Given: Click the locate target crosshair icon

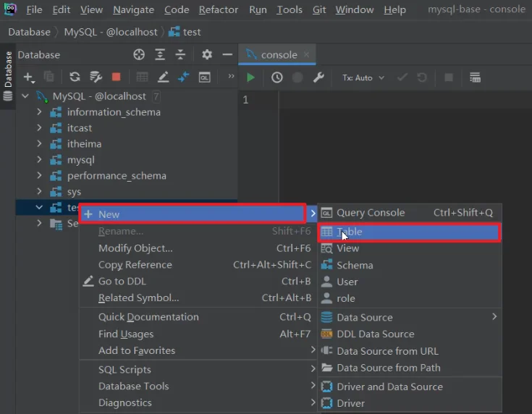Looking at the screenshot, I should point(139,54).
